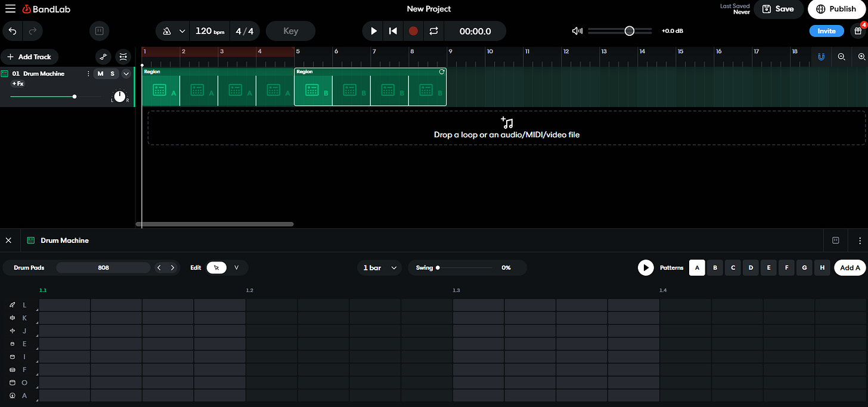Click the Drum Machine track instrument icon
Image resolution: width=868 pixels, height=407 pixels.
pyautogui.click(x=6, y=73)
